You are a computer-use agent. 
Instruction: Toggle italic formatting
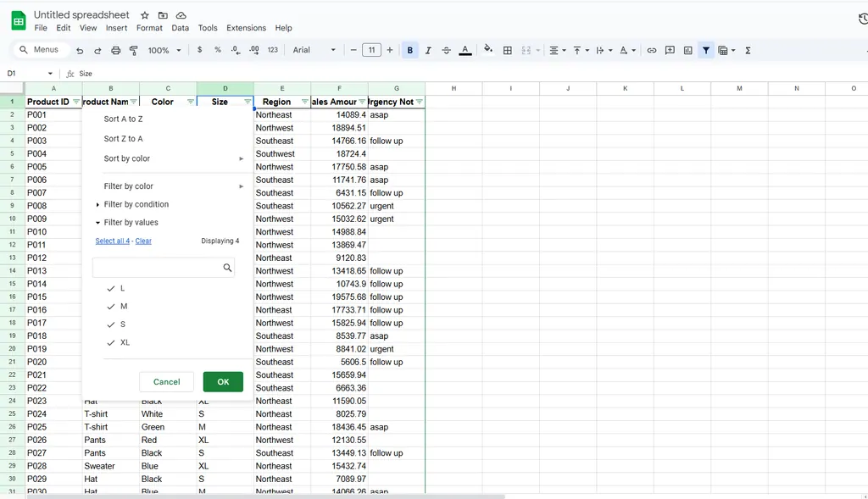click(x=428, y=51)
